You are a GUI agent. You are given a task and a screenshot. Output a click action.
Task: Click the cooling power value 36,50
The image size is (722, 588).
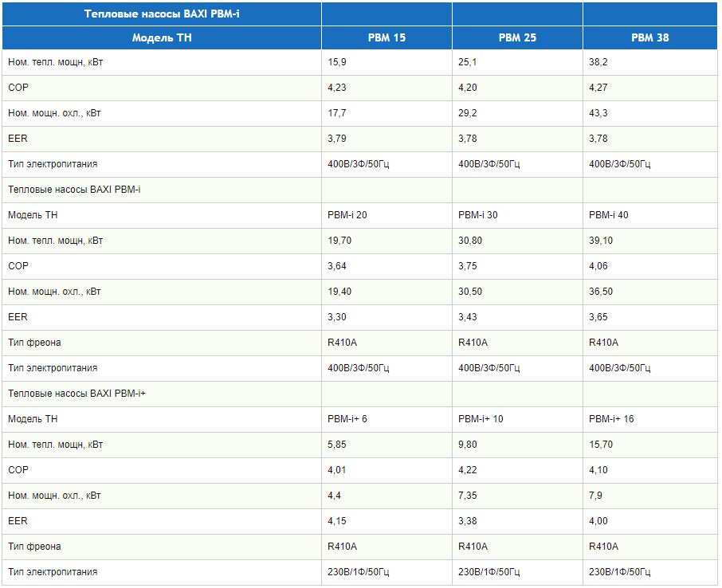[x=601, y=292]
